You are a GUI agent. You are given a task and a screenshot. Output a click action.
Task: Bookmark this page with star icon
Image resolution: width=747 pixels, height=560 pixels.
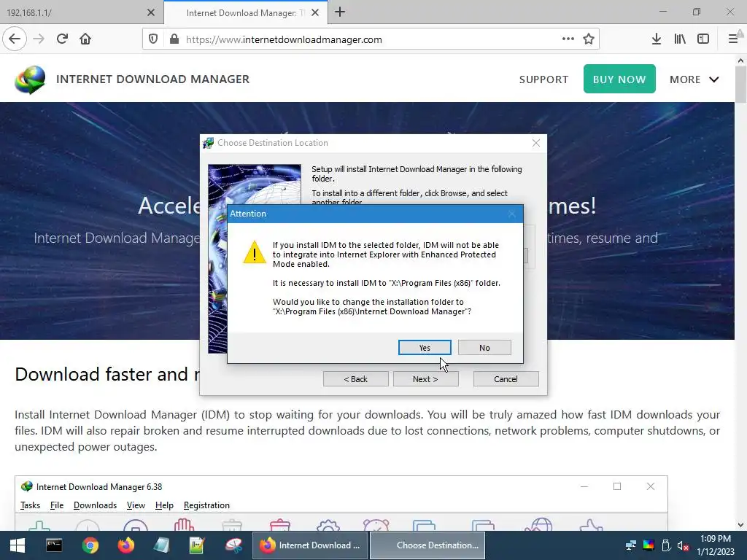pyautogui.click(x=589, y=39)
